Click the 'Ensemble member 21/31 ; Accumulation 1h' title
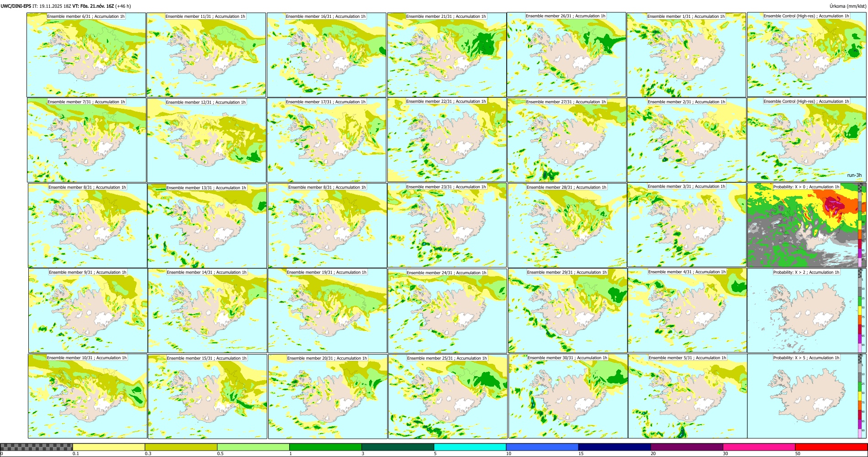868x457 pixels. click(x=446, y=16)
